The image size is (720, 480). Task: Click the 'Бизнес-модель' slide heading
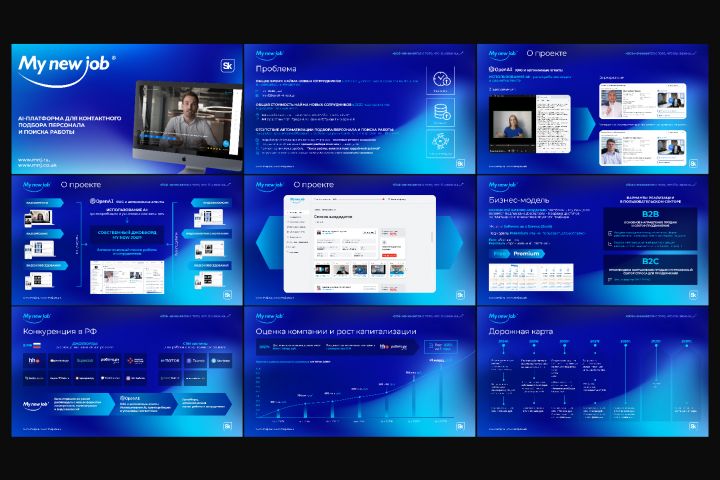tap(518, 200)
